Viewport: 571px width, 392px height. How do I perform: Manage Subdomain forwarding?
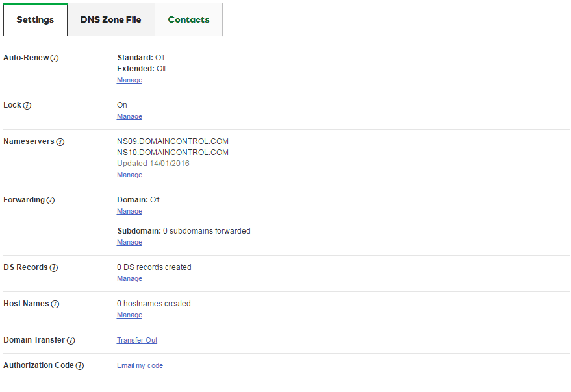coord(129,243)
